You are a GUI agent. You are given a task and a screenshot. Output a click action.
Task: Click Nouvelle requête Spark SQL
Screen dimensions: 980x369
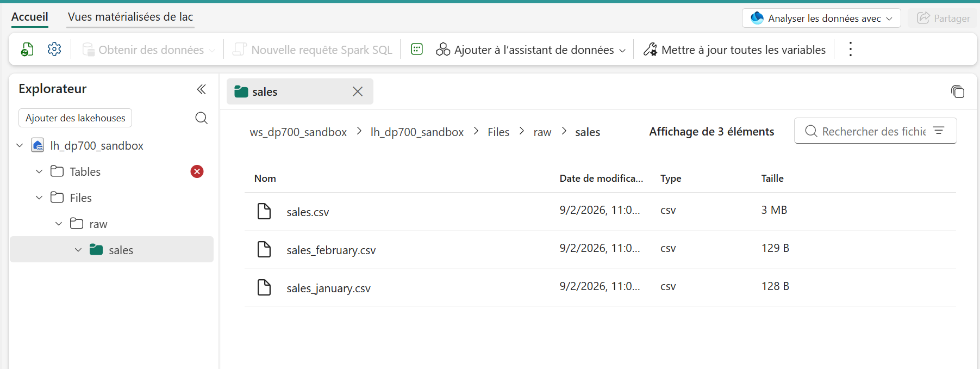click(313, 50)
